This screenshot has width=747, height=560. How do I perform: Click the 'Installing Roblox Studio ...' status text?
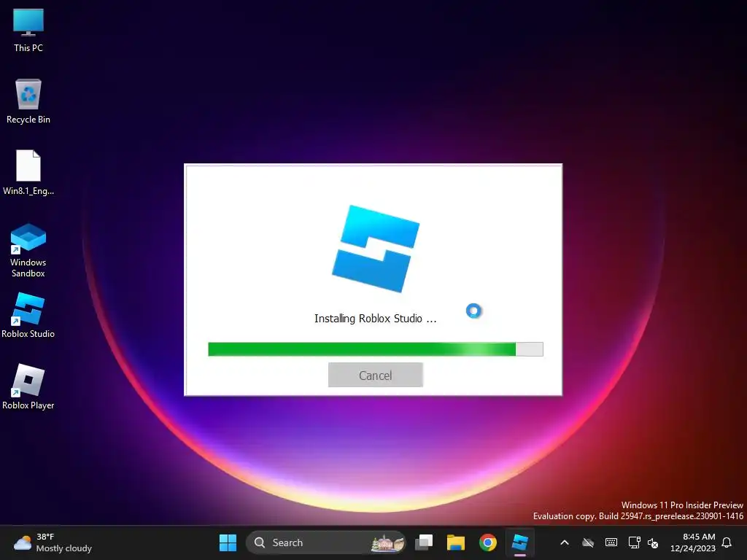coord(376,319)
